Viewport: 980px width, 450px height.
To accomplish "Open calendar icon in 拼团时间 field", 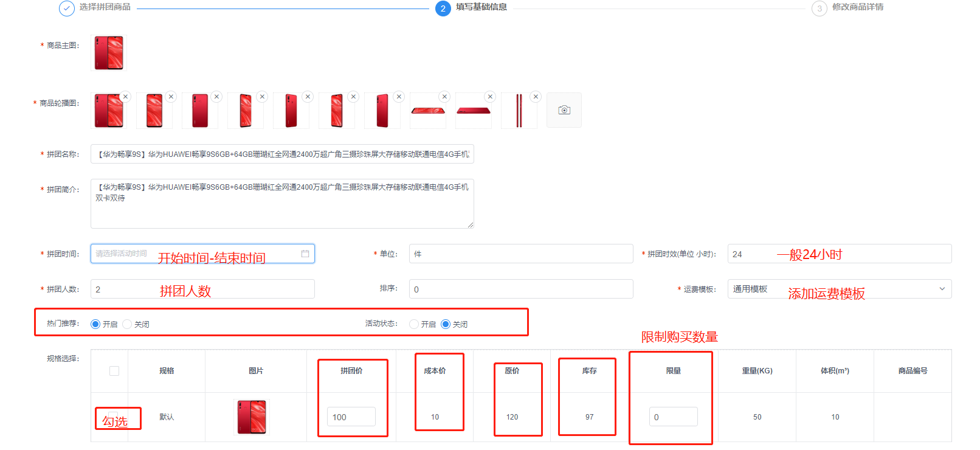I will (x=305, y=254).
